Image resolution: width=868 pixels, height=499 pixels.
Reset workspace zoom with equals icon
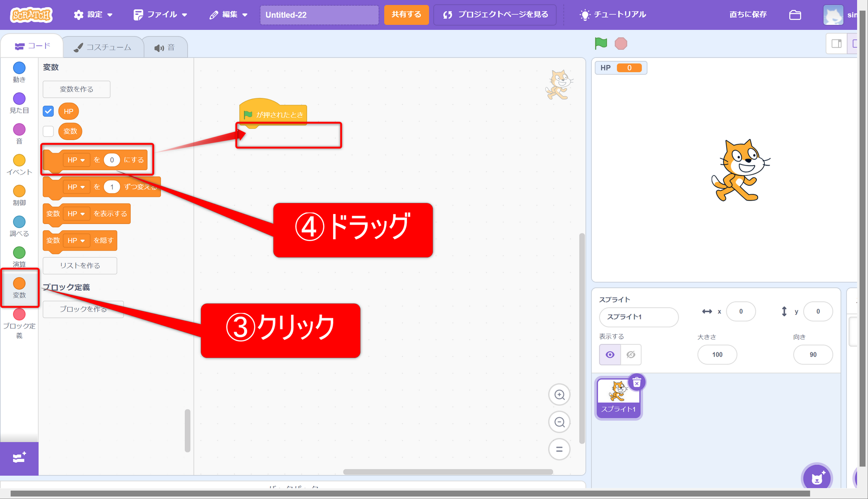559,449
